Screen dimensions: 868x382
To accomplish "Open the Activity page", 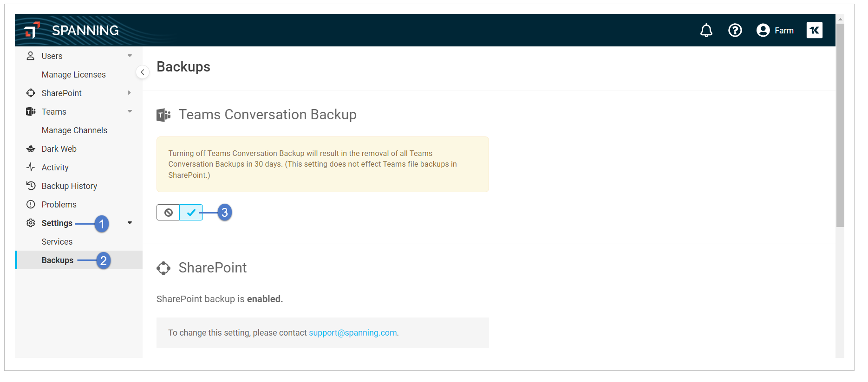I will point(55,167).
